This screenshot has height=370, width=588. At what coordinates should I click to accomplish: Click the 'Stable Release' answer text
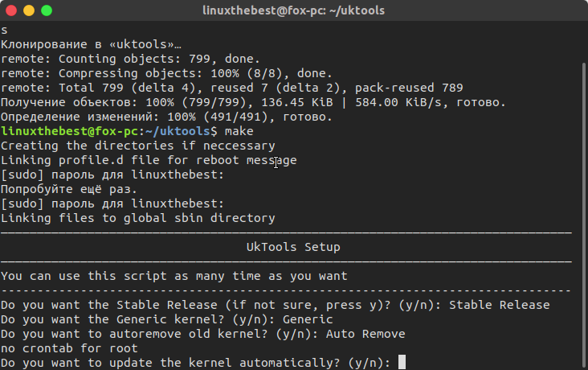(x=500, y=305)
